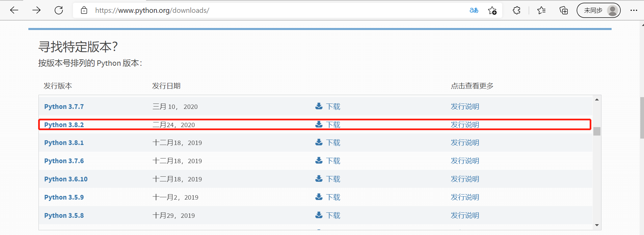This screenshot has height=235, width=644.
Task: Open the Python 3.7.6 release link
Action: pos(64,161)
